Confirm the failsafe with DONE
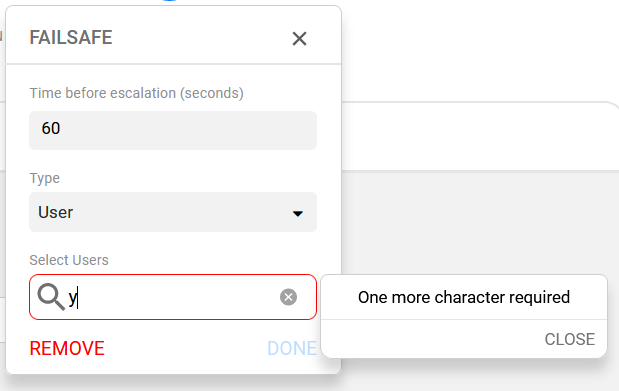 click(292, 348)
